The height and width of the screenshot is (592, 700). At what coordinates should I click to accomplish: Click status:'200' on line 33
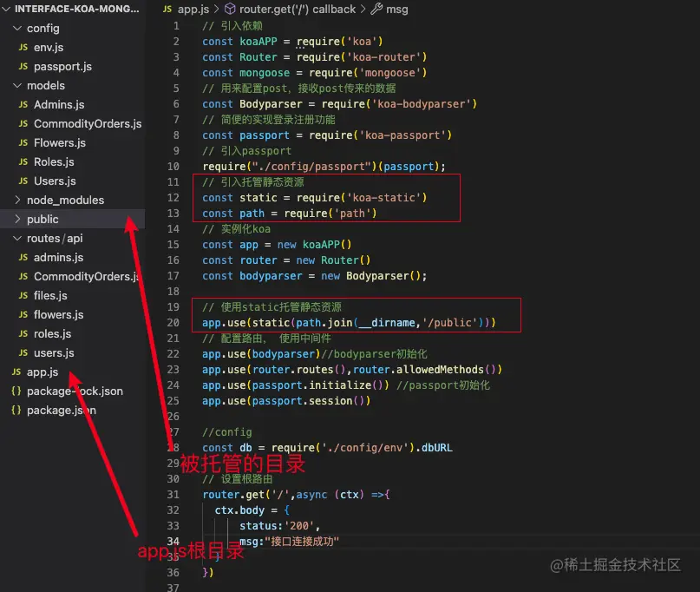pos(277,526)
